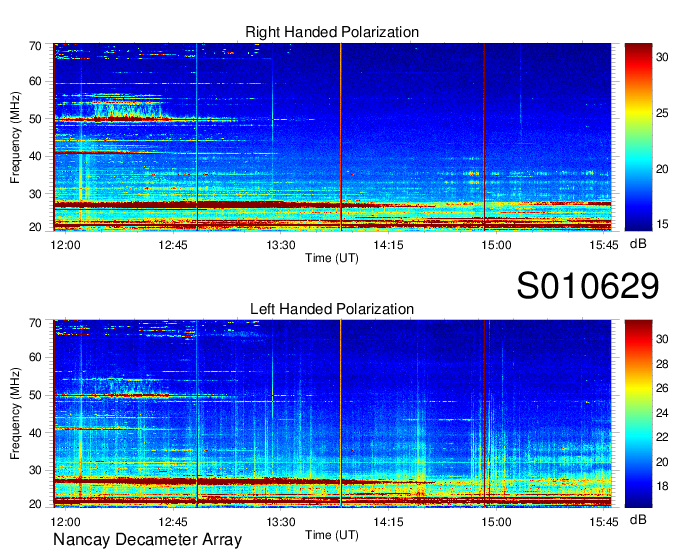Click 'Frequency (MHz)' axis label of left-handed plot
The image size is (680, 552).
[x=15, y=414]
